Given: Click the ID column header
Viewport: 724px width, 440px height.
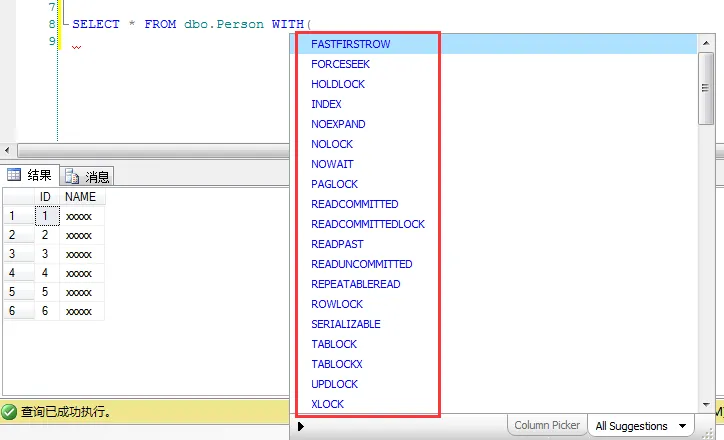Looking at the screenshot, I should tap(45, 197).
